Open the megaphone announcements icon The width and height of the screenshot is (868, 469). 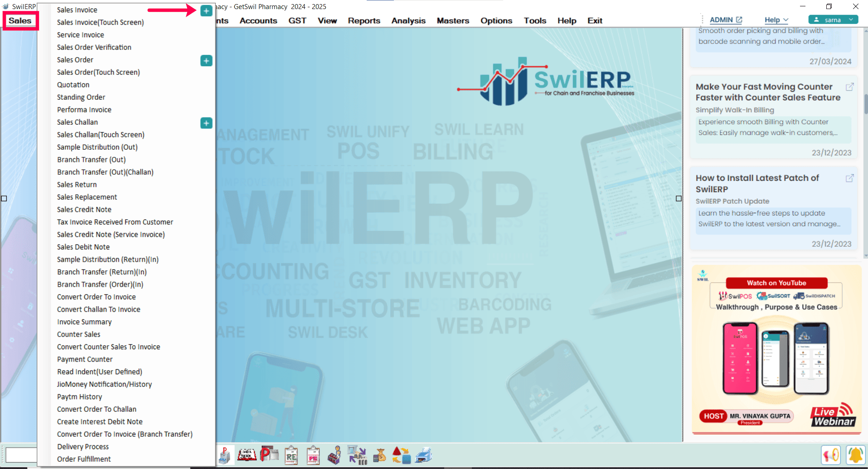coord(831,455)
